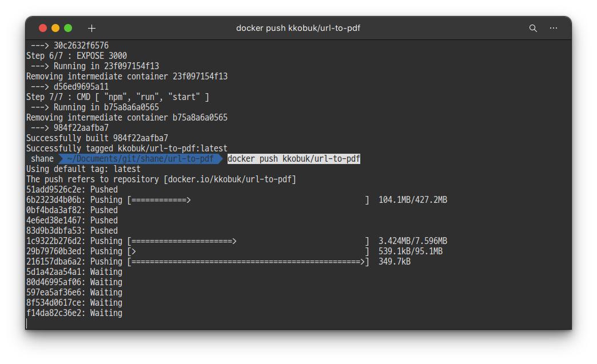Click the line '---> d56ed9695a11'

click(70, 87)
